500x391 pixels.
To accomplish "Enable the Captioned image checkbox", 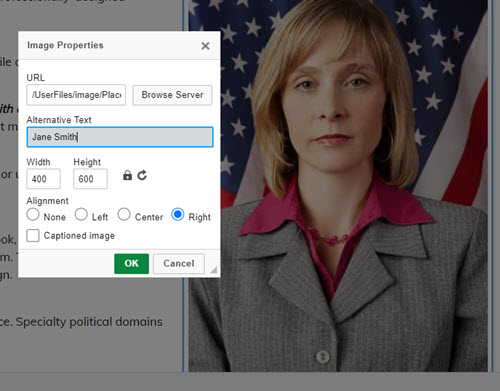I will 33,235.
